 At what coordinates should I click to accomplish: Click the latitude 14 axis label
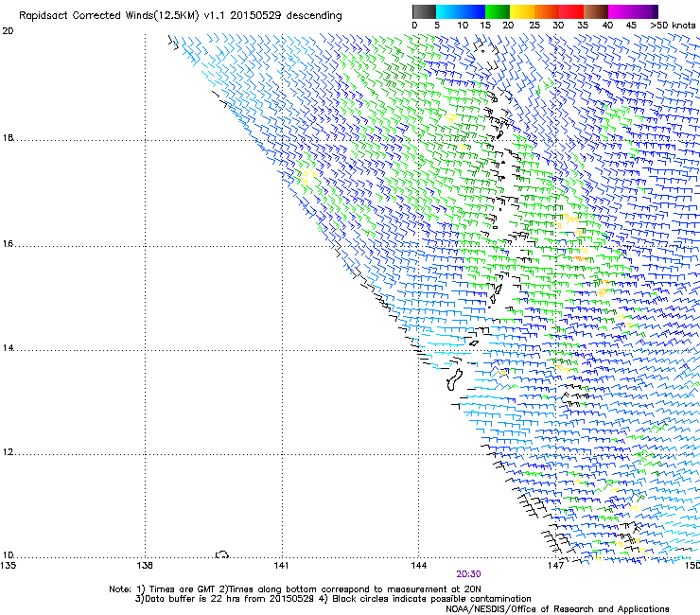point(8,348)
